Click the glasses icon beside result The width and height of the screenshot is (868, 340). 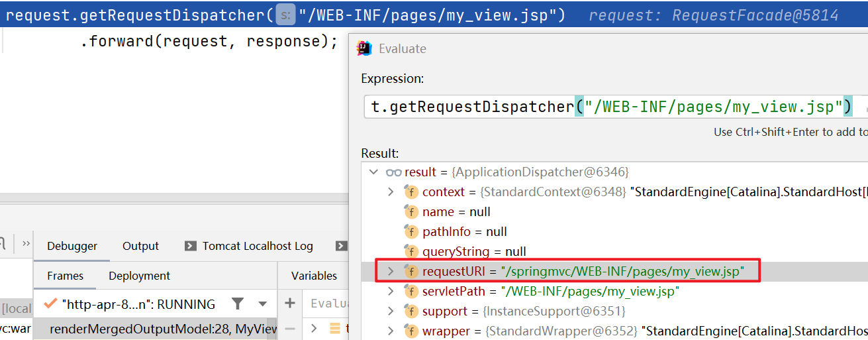coord(394,172)
